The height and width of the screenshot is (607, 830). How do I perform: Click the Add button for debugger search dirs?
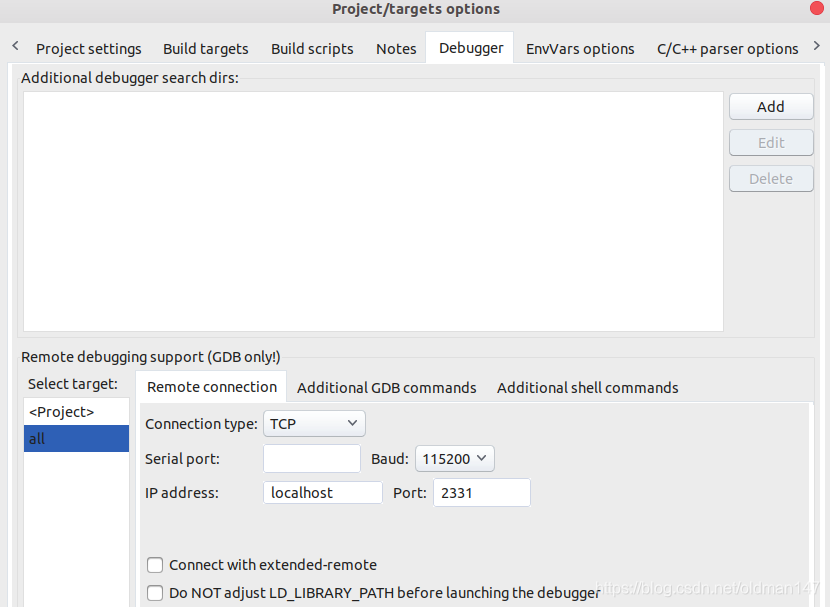(771, 106)
